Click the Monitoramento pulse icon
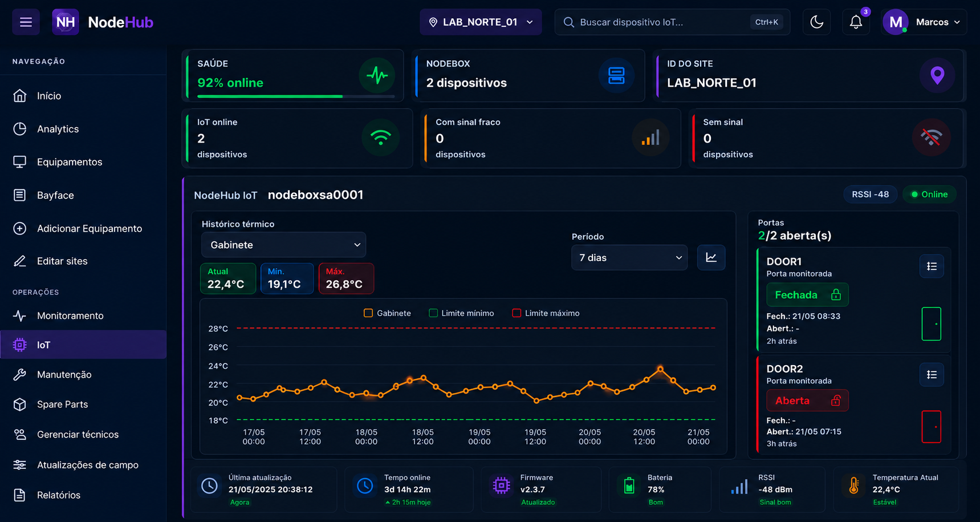The width and height of the screenshot is (980, 522). 19,315
